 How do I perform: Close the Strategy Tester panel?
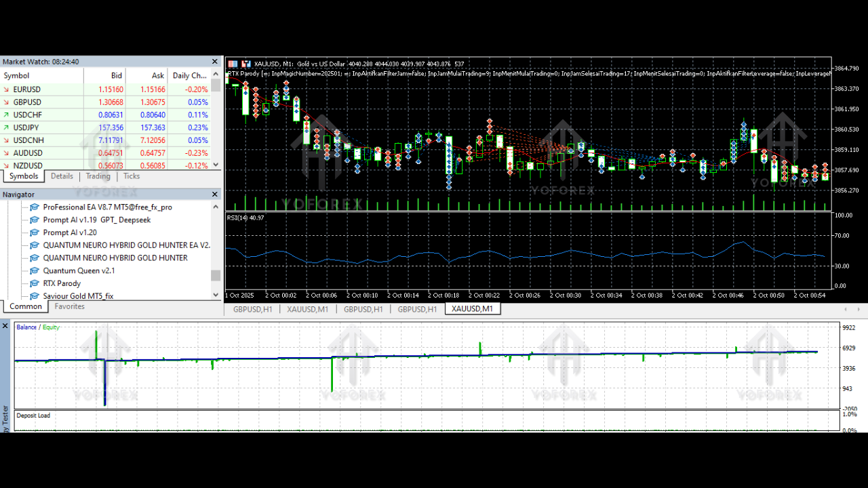5,327
